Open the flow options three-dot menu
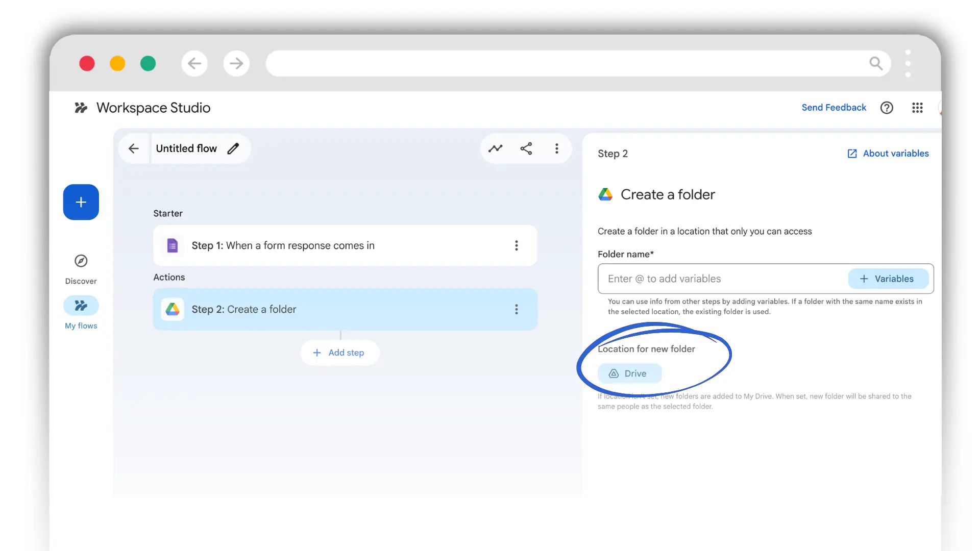The height and width of the screenshot is (551, 980). [557, 148]
